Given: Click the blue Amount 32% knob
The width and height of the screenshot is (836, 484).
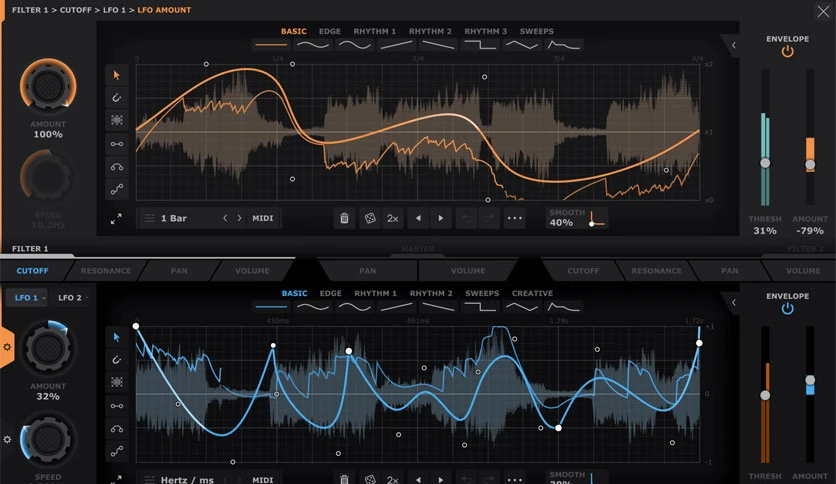Looking at the screenshot, I should (48, 348).
